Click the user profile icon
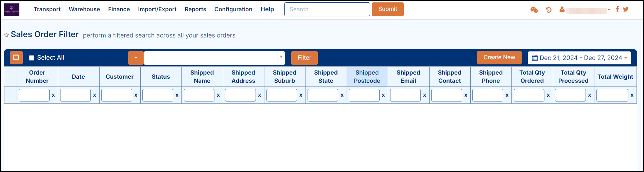Screen dimensions: 644x172 click(562, 10)
